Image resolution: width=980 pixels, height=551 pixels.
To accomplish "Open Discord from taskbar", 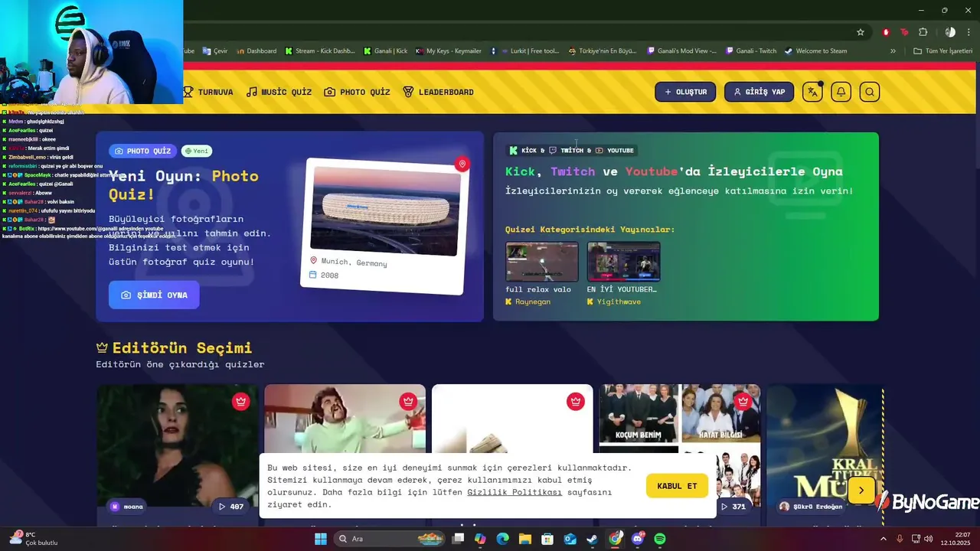I will pyautogui.click(x=638, y=539).
